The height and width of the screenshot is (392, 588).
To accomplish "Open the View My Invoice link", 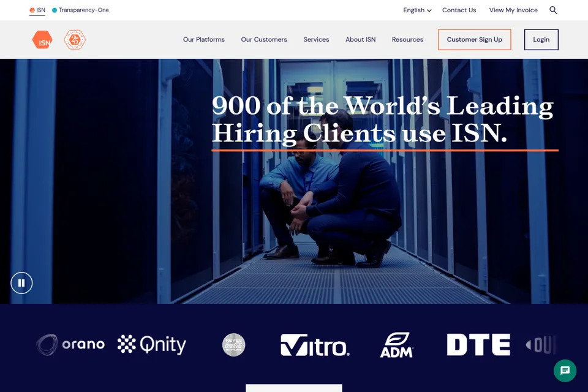I will click(513, 10).
